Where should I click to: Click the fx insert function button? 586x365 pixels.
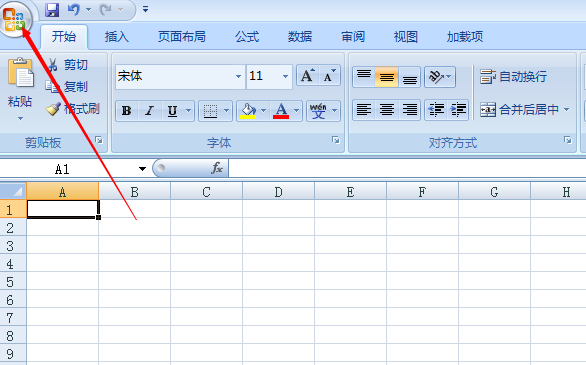pyautogui.click(x=217, y=168)
